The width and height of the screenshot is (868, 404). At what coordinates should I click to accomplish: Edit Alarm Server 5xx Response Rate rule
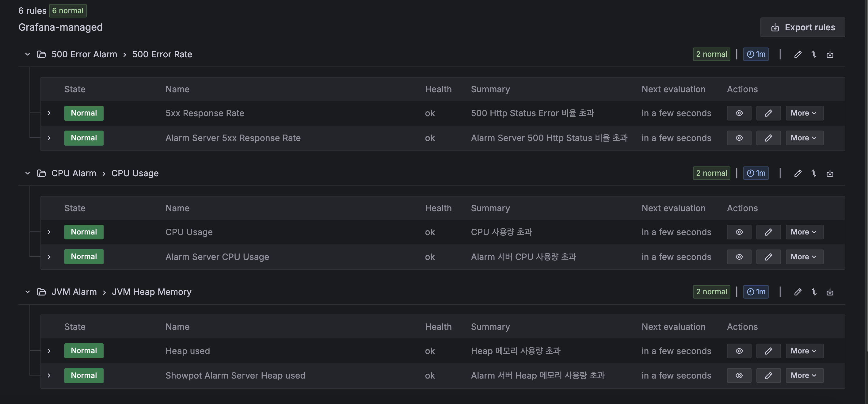768,138
